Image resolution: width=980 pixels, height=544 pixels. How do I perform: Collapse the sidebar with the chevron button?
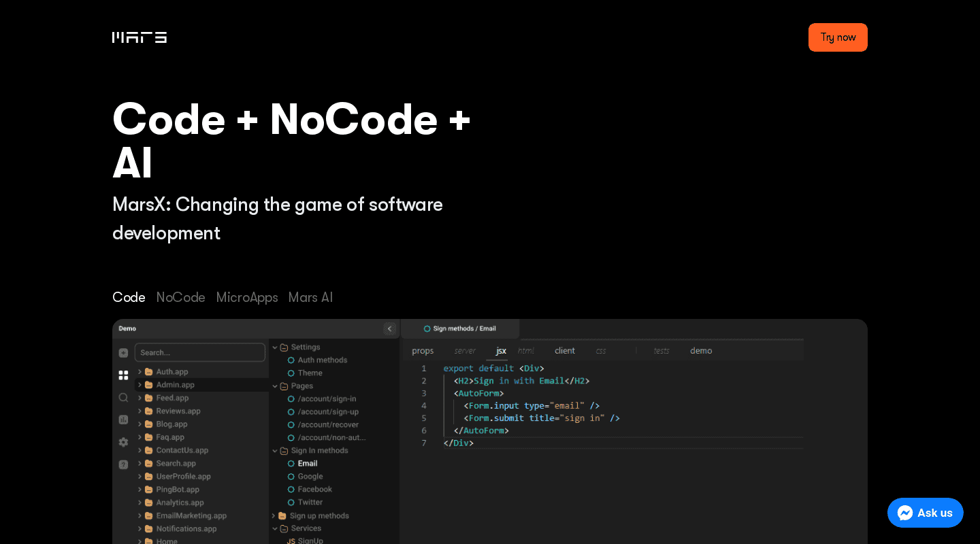click(x=390, y=328)
